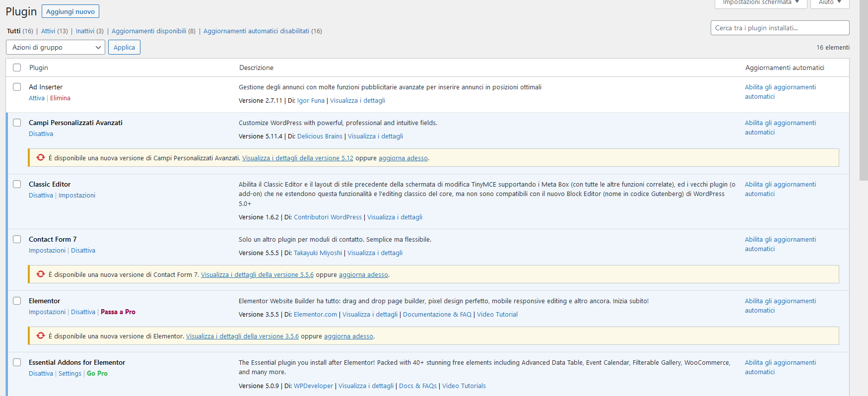The width and height of the screenshot is (868, 396).
Task: Deactivate Campi Personalizzati Avanzati via Disattiva
Action: tap(41, 134)
